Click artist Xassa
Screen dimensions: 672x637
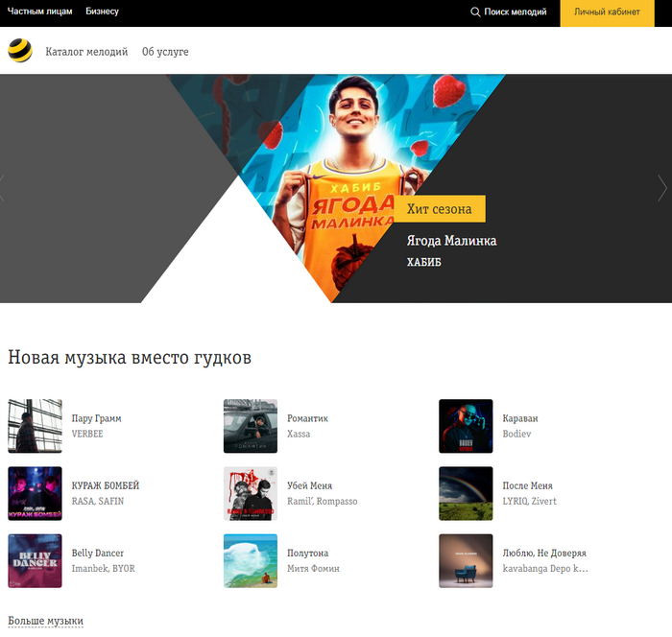tap(299, 434)
